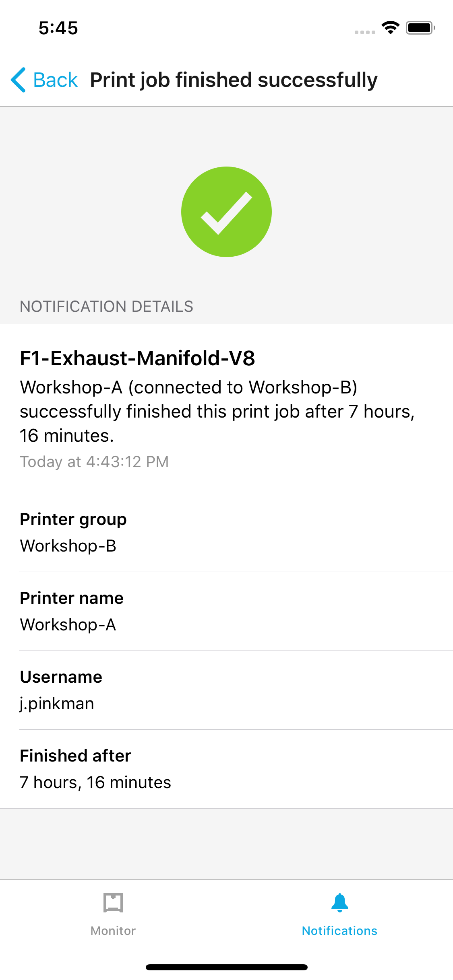Tap the Notifications bell icon

(x=339, y=902)
